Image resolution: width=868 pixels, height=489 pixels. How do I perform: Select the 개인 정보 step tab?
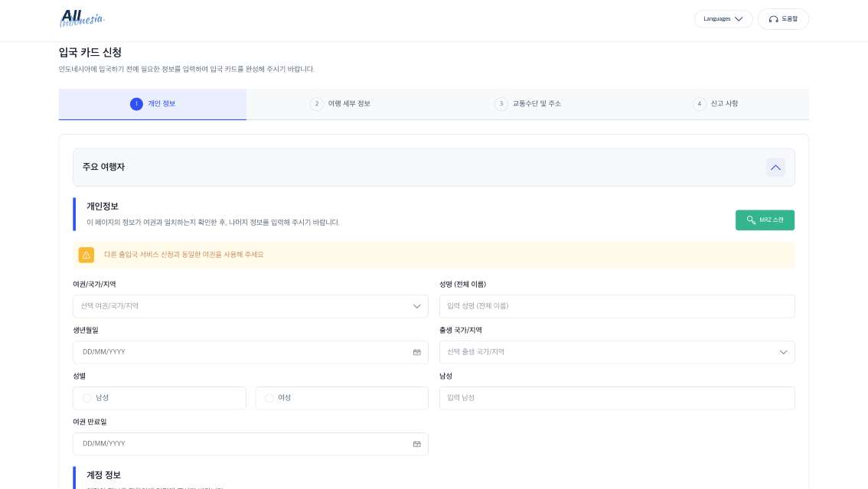152,104
